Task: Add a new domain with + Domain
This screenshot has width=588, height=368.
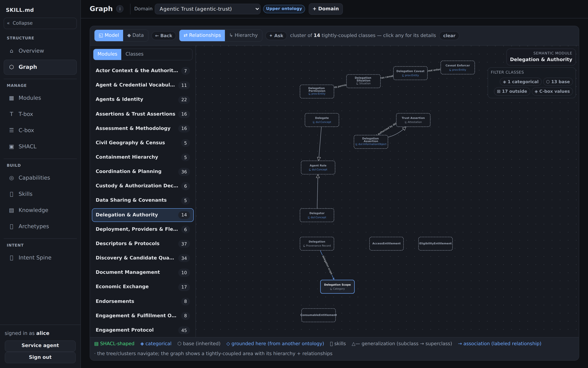Action: pos(326,9)
